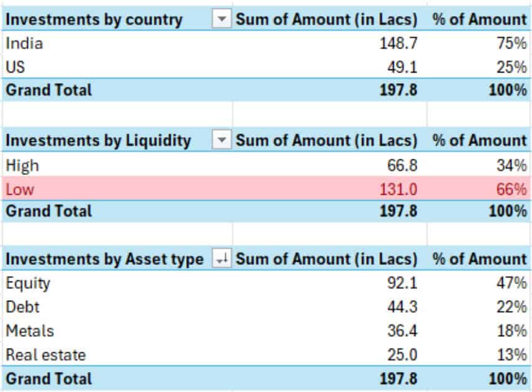Click the Debt row label cell
The image size is (532, 392).
(23, 307)
